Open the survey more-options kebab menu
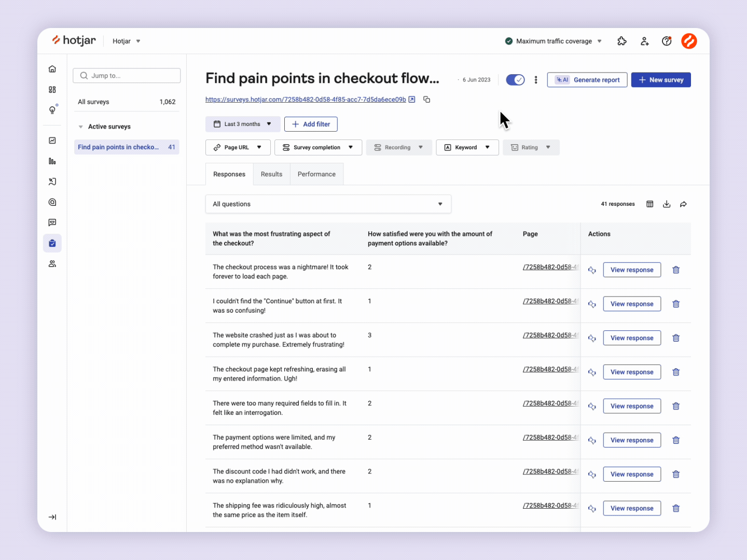Viewport: 747px width, 560px height. pos(536,80)
